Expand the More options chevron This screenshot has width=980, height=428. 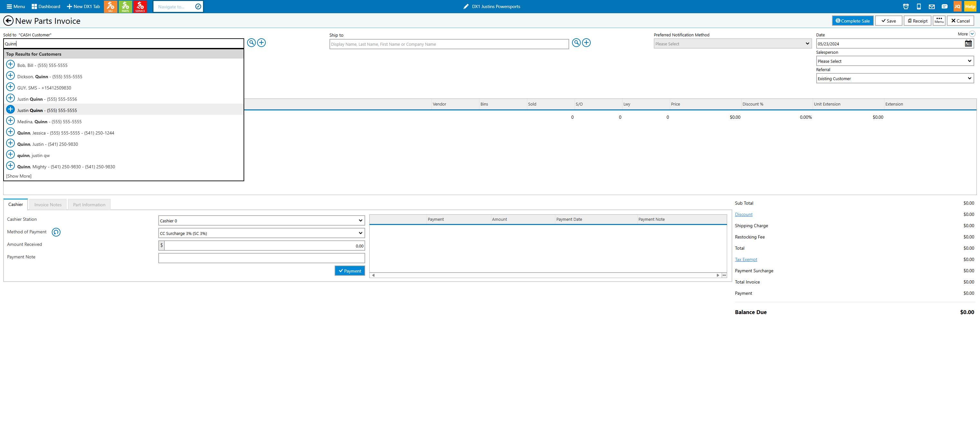[x=972, y=34]
